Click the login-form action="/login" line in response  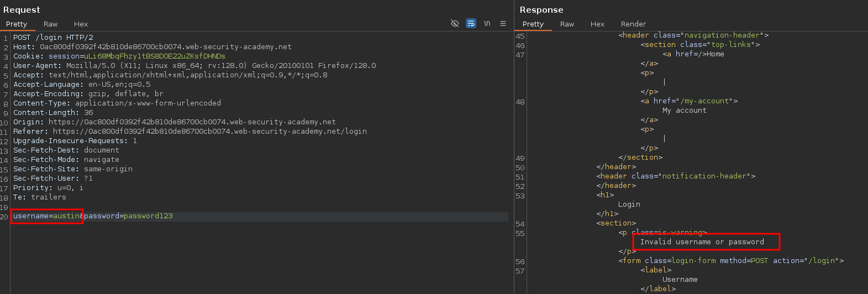click(x=730, y=261)
